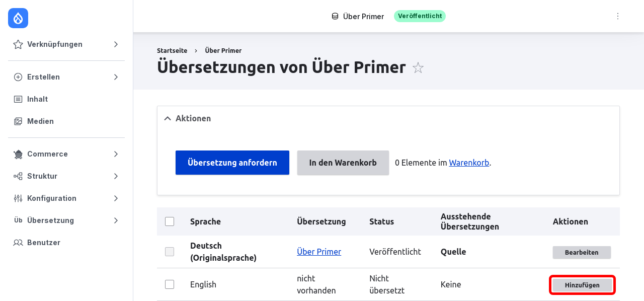Click the Ausstehende Übersetzungen column header

[470, 221]
